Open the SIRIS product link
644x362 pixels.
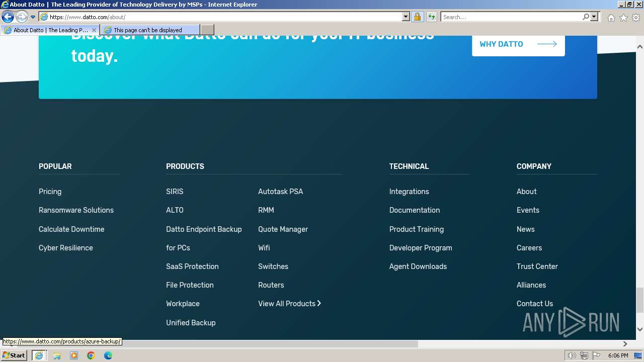(175, 192)
